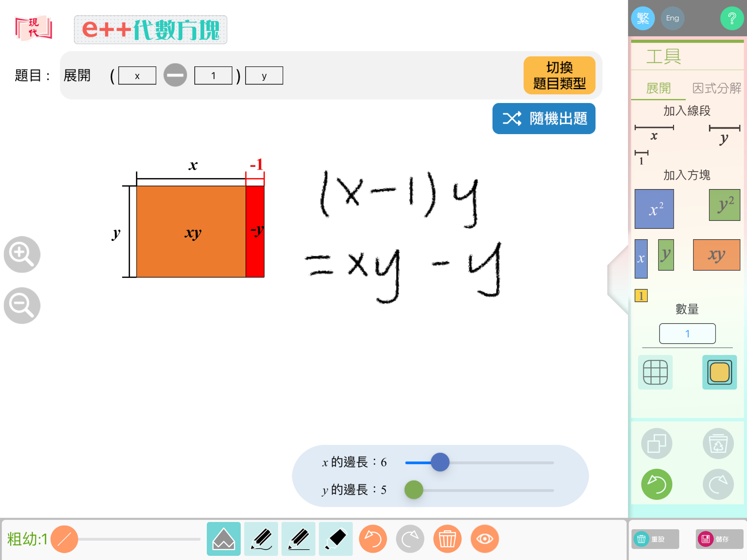This screenshot has height=560, width=747.
Task: Add the orange xy tile
Action: point(716,255)
